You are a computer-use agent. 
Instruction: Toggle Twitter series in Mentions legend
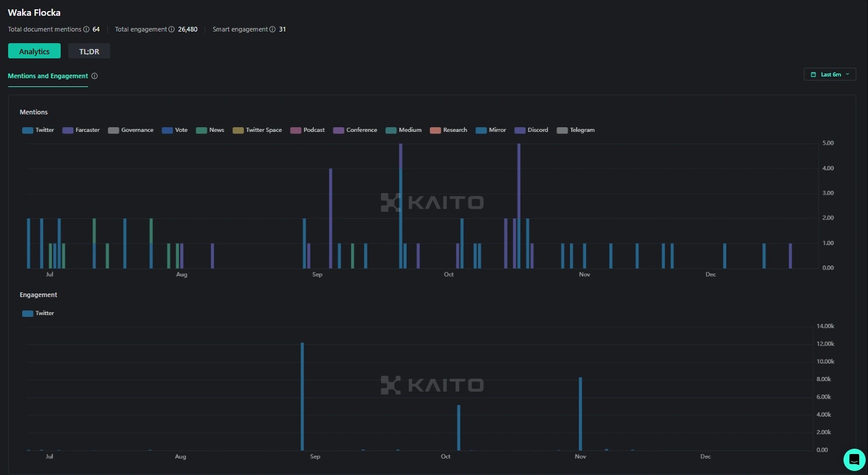38,130
